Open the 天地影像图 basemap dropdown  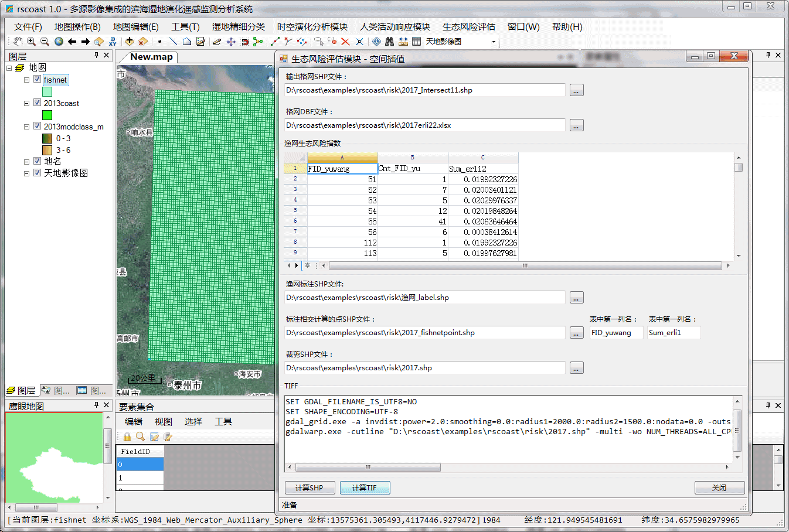pos(494,42)
